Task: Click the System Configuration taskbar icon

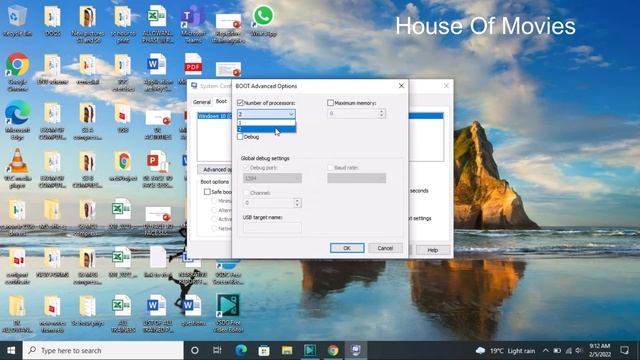Action: click(356, 350)
